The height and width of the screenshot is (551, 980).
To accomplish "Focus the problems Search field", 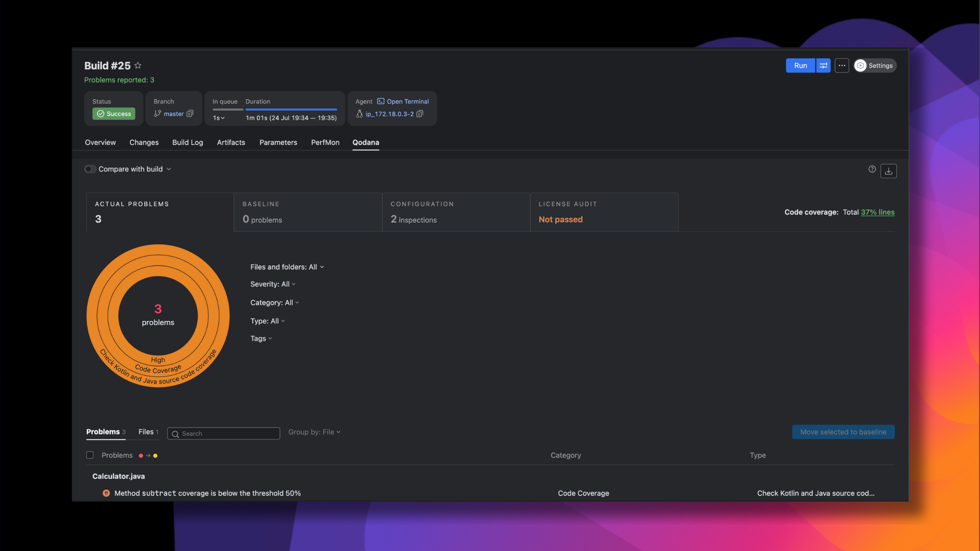I will (x=224, y=434).
